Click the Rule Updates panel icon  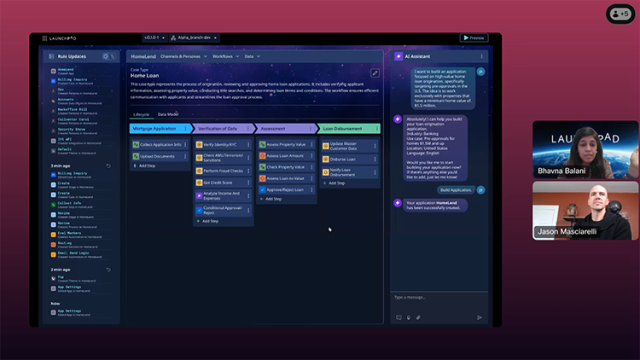coord(51,56)
